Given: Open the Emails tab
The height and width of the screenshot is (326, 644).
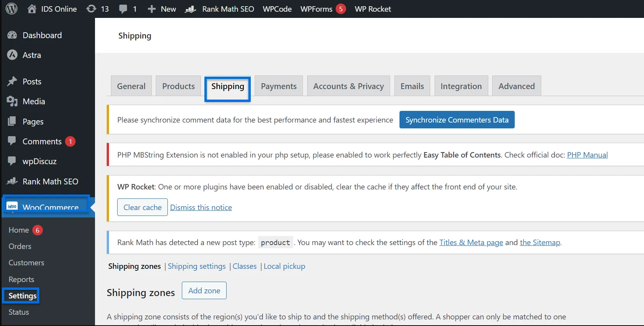Looking at the screenshot, I should point(412,86).
